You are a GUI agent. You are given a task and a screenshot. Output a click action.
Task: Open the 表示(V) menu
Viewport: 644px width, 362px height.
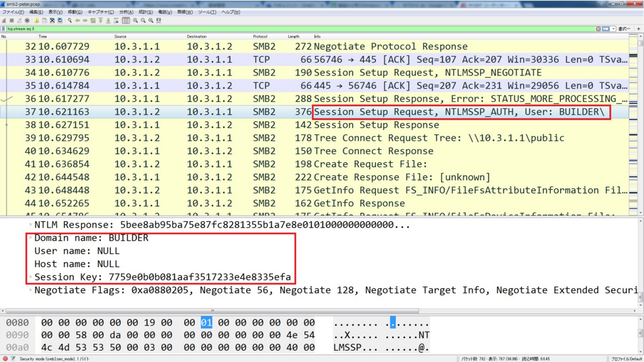pyautogui.click(x=55, y=13)
